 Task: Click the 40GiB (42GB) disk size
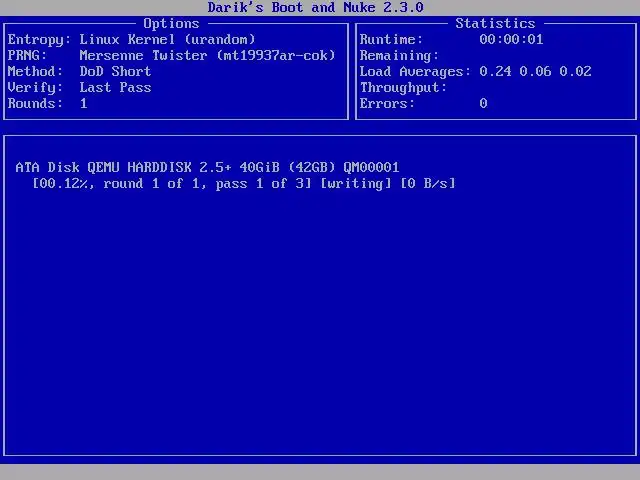(287, 167)
